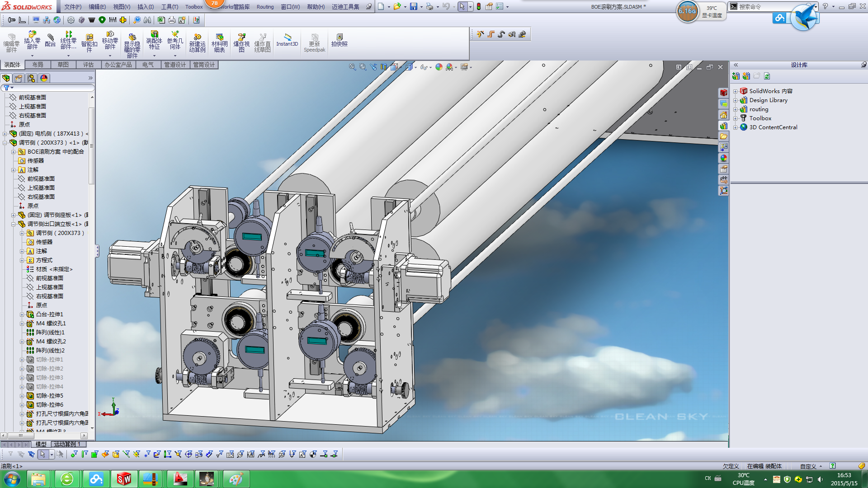This screenshot has width=868, height=488.
Task: Click the Custom Properties tab in task pane
Action: (x=723, y=169)
